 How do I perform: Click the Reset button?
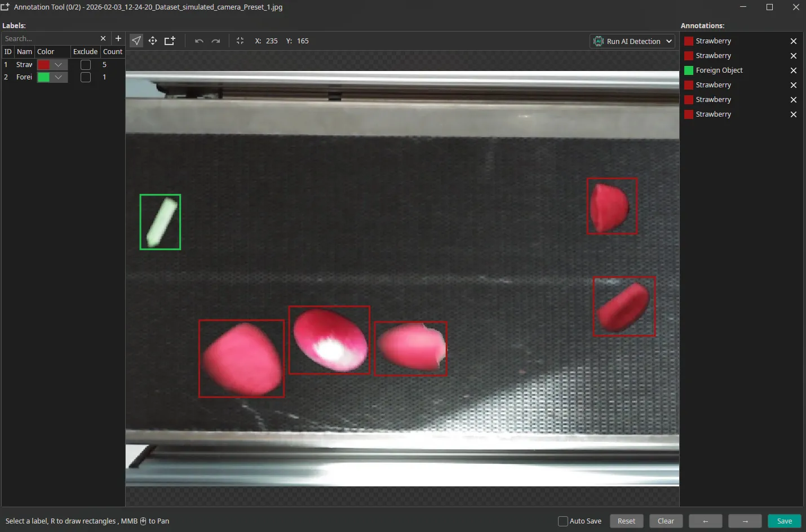(x=626, y=521)
